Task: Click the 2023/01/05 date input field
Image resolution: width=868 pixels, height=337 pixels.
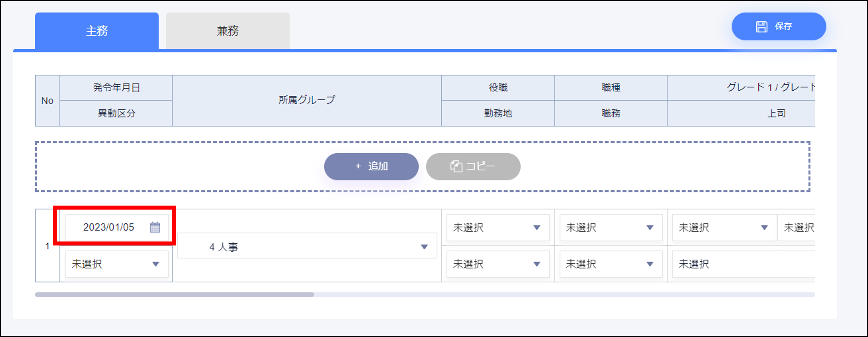Action: pyautogui.click(x=108, y=227)
